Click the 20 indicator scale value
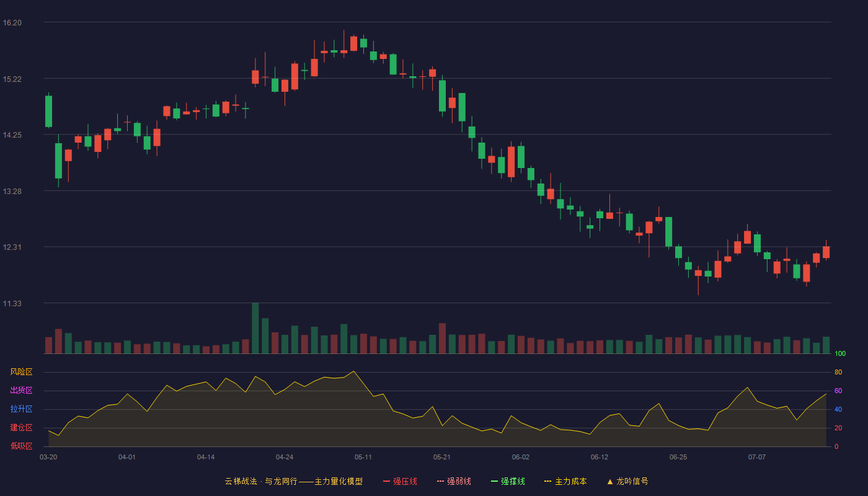 [838, 428]
